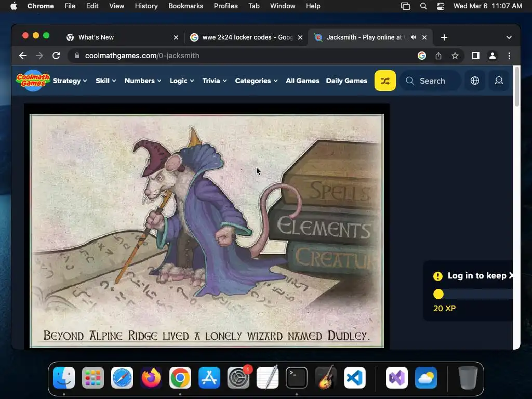
Task: Open the Chrome profile avatar icon
Action: (x=493, y=56)
